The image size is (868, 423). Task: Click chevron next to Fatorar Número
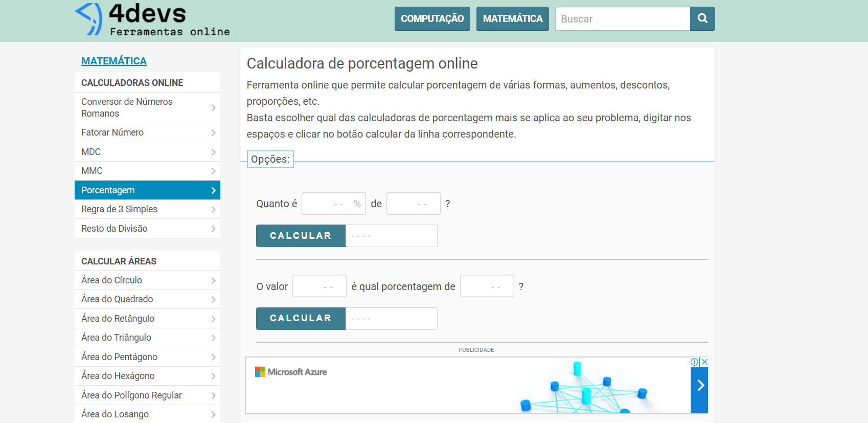pos(213,133)
